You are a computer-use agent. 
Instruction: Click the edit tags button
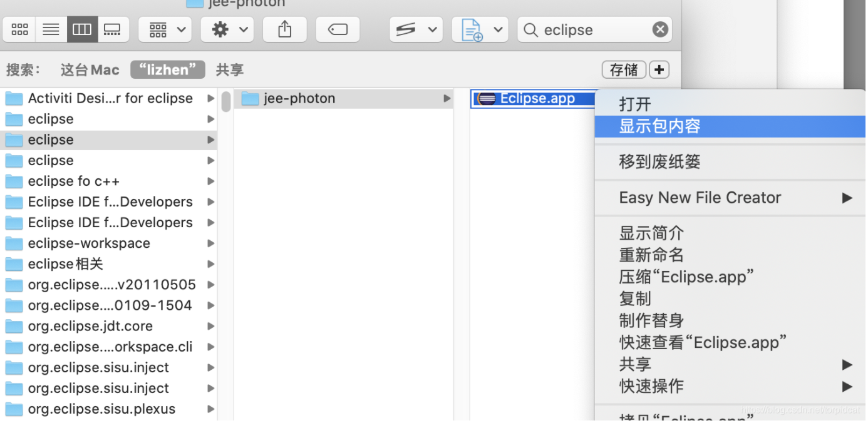click(338, 29)
